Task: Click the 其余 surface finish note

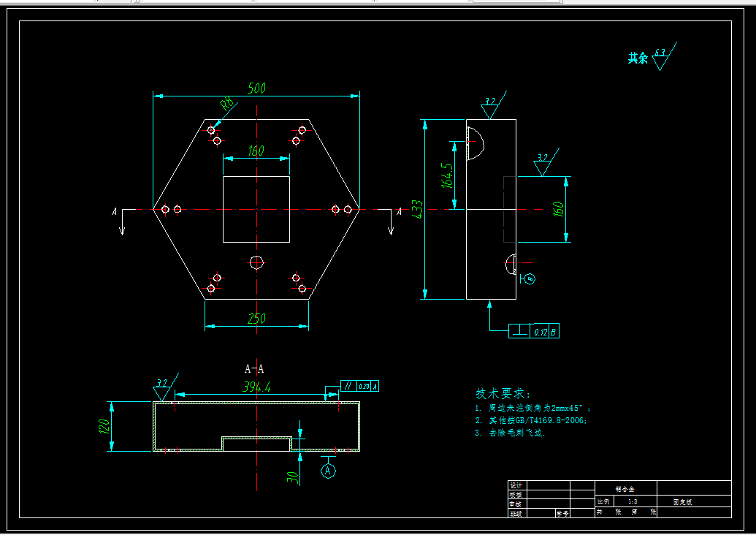Action: [638, 58]
